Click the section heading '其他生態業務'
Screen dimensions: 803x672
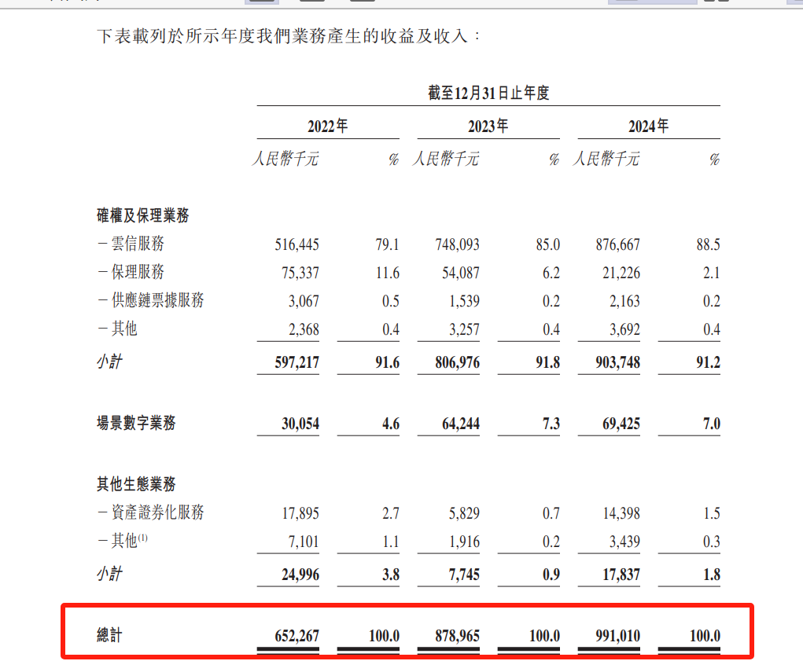pos(136,484)
